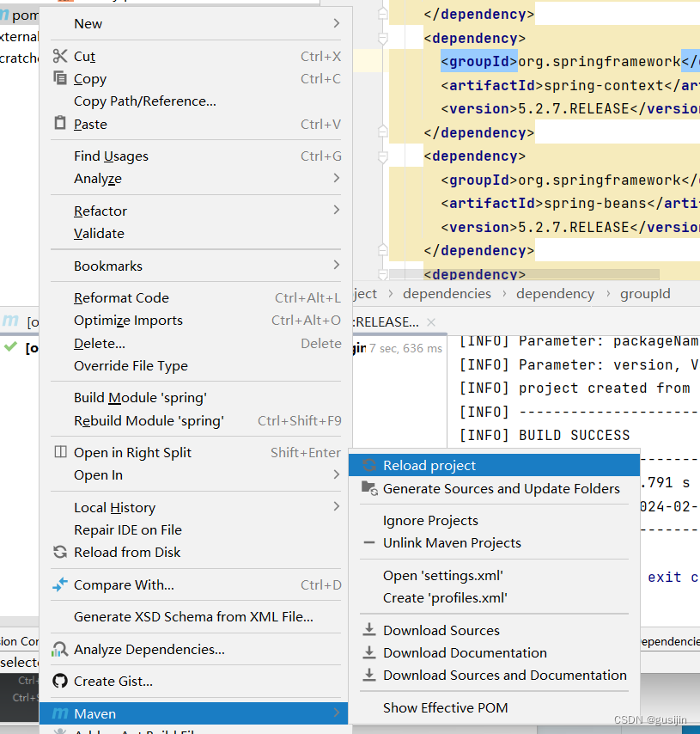Click the Copy icon in context menu

point(60,78)
